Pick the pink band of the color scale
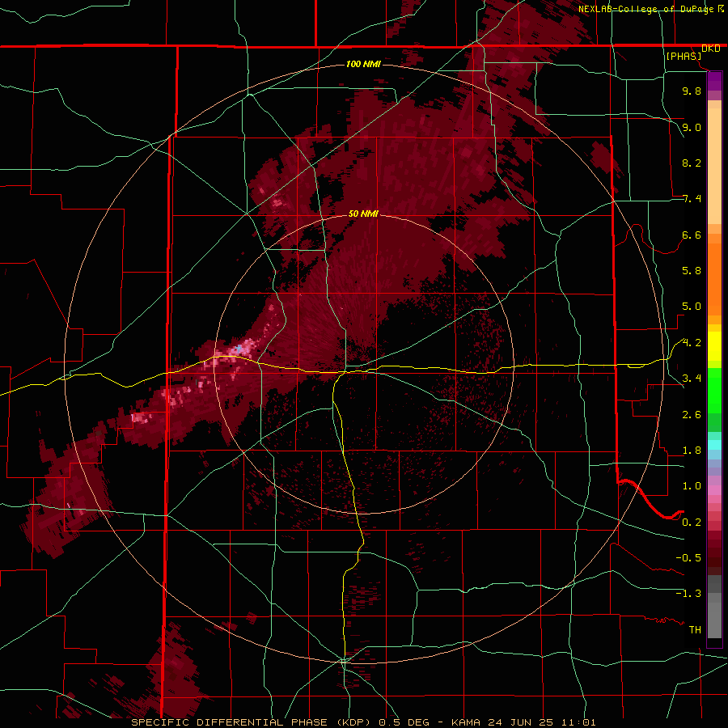Viewport: 728px width, 728px height. (714, 490)
